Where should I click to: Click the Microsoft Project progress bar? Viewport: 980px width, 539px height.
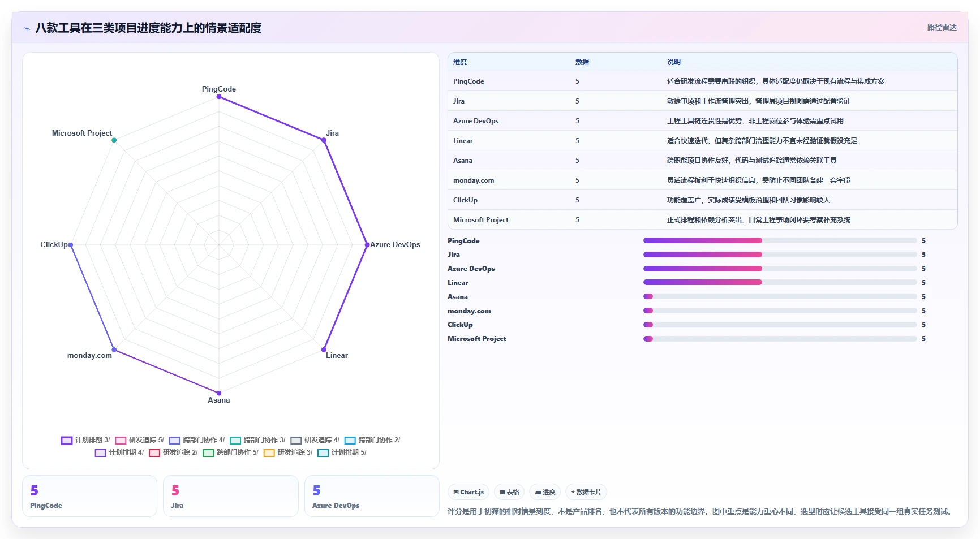point(780,339)
